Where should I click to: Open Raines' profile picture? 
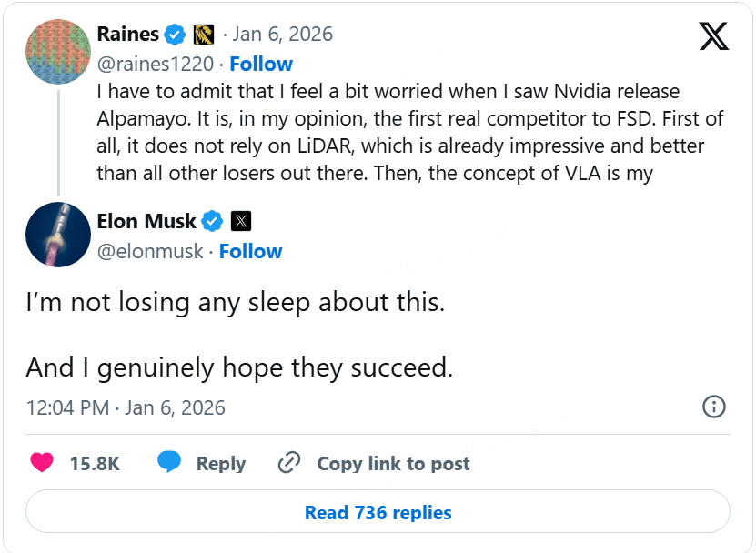click(x=58, y=51)
